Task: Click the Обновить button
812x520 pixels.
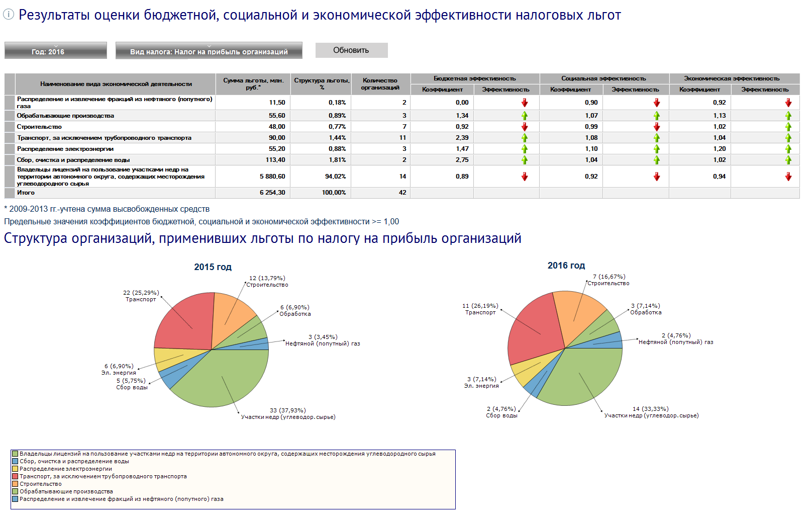Action: tap(351, 50)
